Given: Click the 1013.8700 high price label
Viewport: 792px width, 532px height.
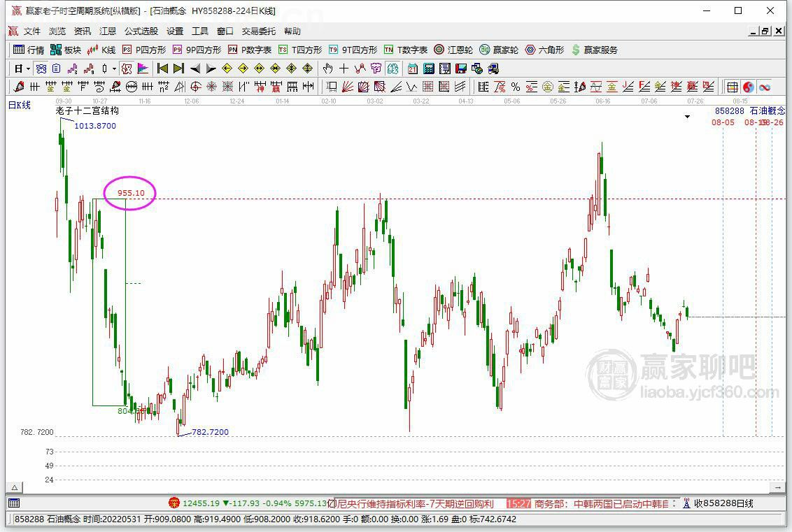Looking at the screenshot, I should tap(95, 126).
